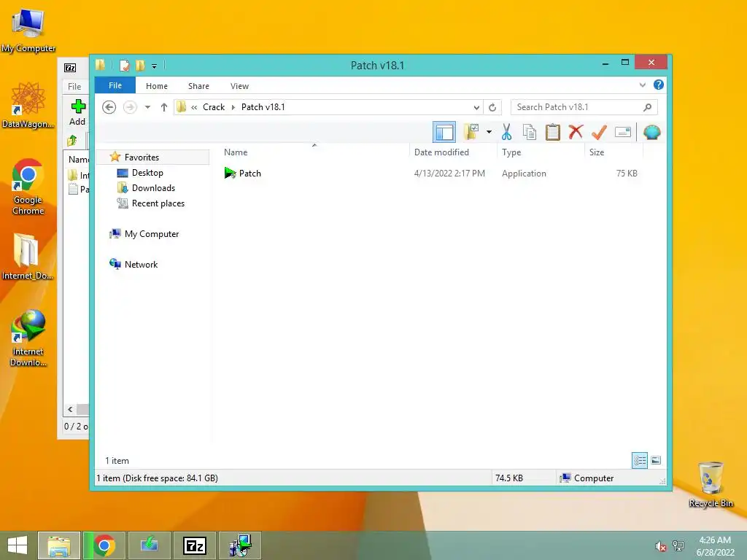The height and width of the screenshot is (560, 747).
Task: Click the Copy toolbar icon
Action: click(530, 132)
